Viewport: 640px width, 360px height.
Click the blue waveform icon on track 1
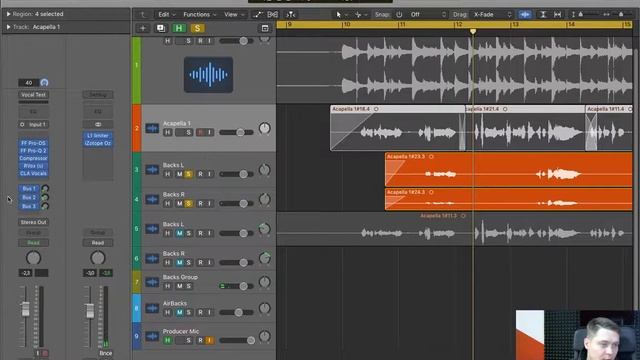point(208,75)
